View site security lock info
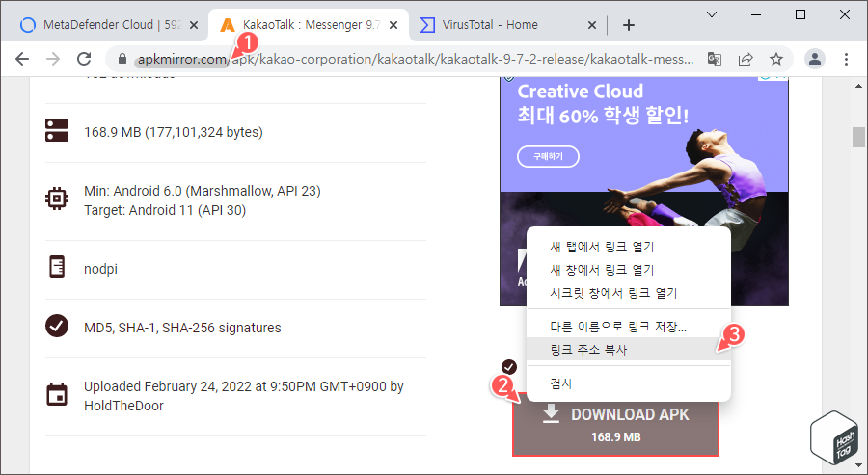The width and height of the screenshot is (868, 475). tap(122, 59)
